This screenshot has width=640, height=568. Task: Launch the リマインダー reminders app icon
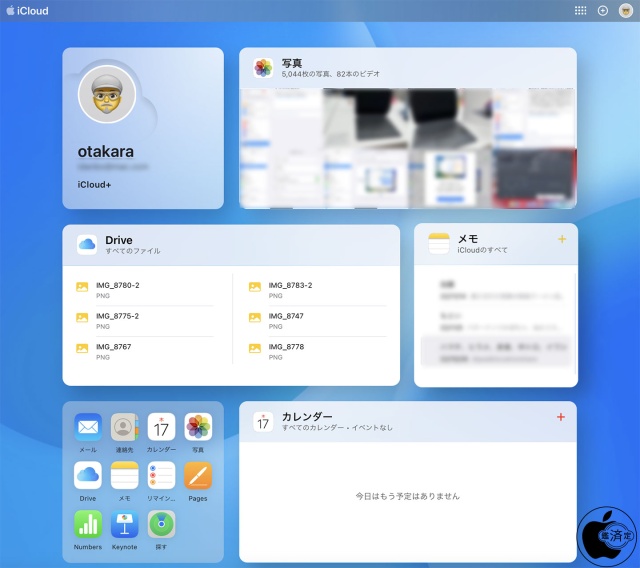(x=161, y=475)
